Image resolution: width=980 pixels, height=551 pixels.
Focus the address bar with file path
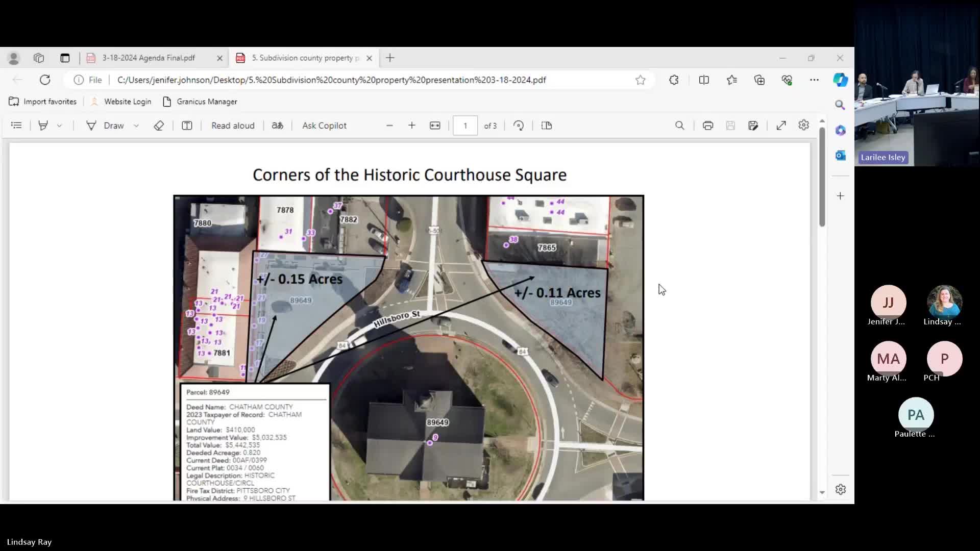332,80
